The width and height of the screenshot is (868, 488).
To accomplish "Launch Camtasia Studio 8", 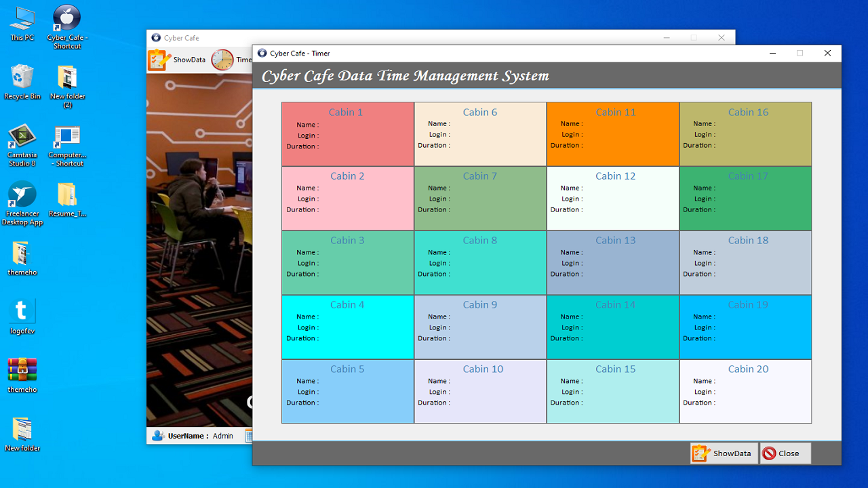I will [x=22, y=145].
